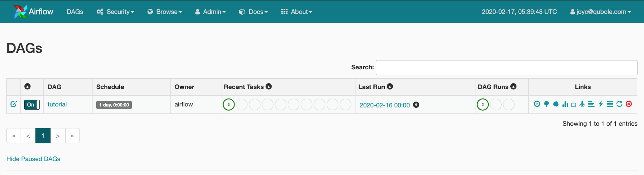Delete the tutorial DAG with red icon
This screenshot has height=175, width=644.
pyautogui.click(x=629, y=104)
